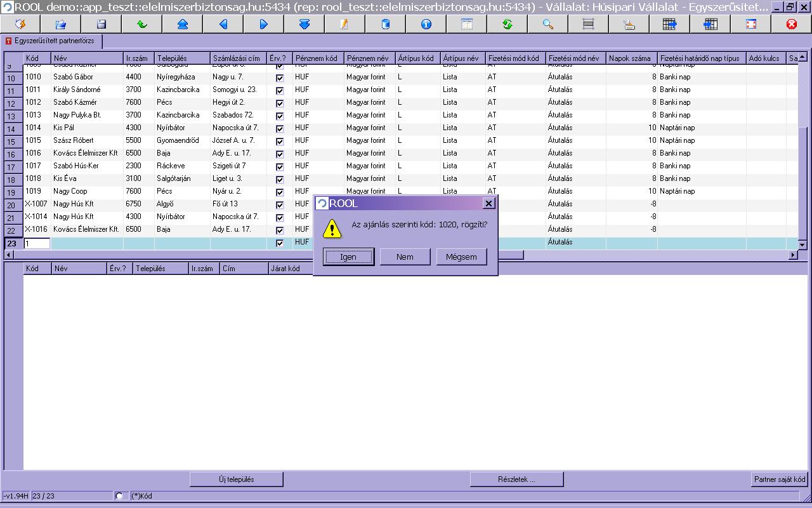The image size is (812, 508).
Task: Go to next record with right arrow
Action: coord(264,24)
